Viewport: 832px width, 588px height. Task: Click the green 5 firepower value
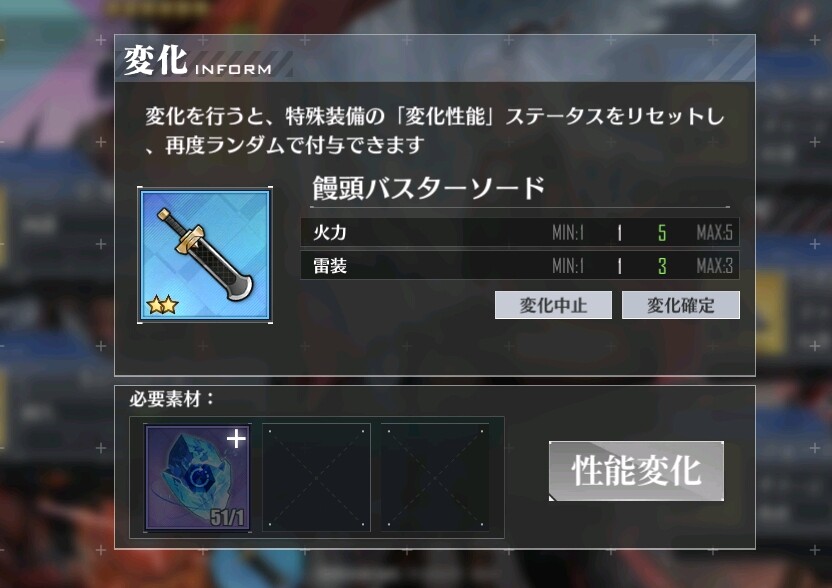point(662,232)
